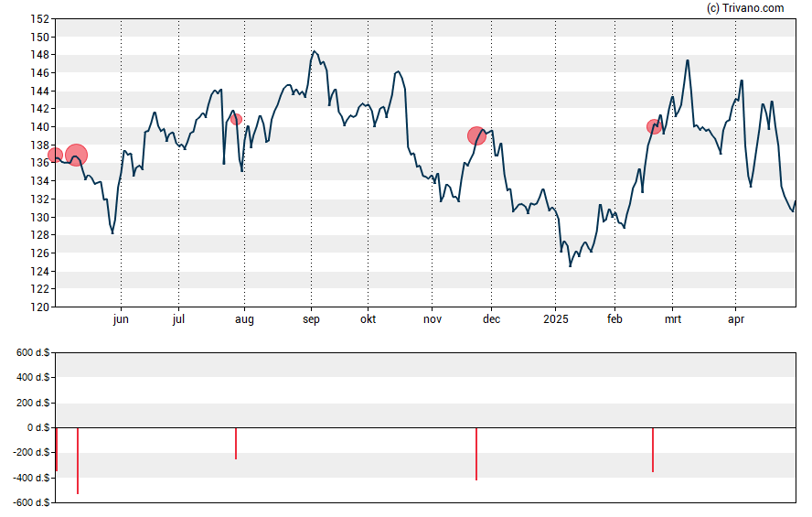The image size is (812, 517).
Task: Click the first red bar at lower chart start
Action: [57, 449]
